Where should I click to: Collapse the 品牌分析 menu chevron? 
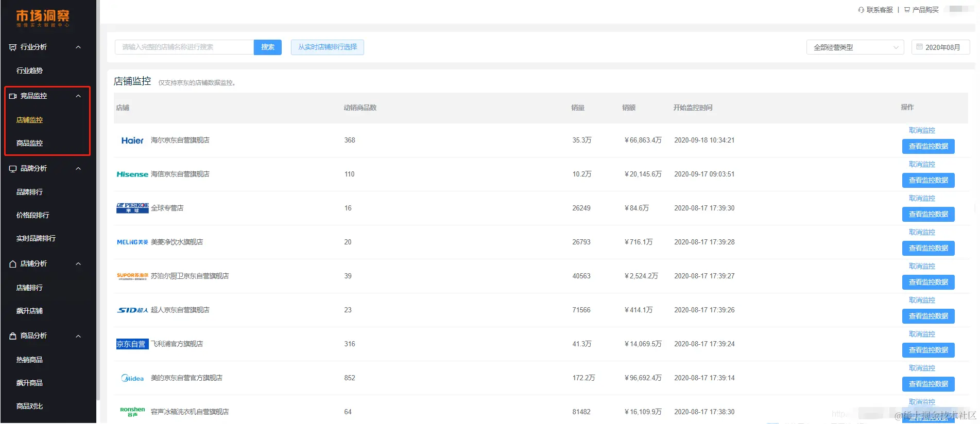click(x=78, y=169)
